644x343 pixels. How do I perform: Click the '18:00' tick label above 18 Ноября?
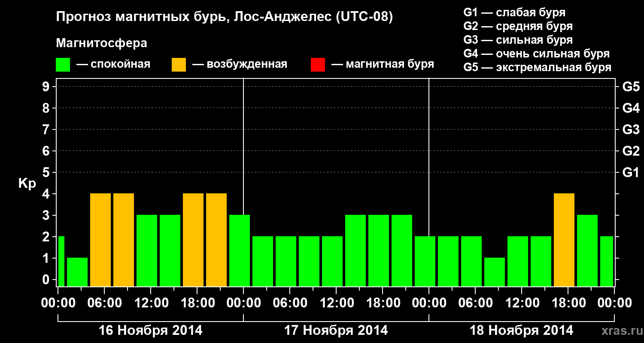(x=568, y=303)
